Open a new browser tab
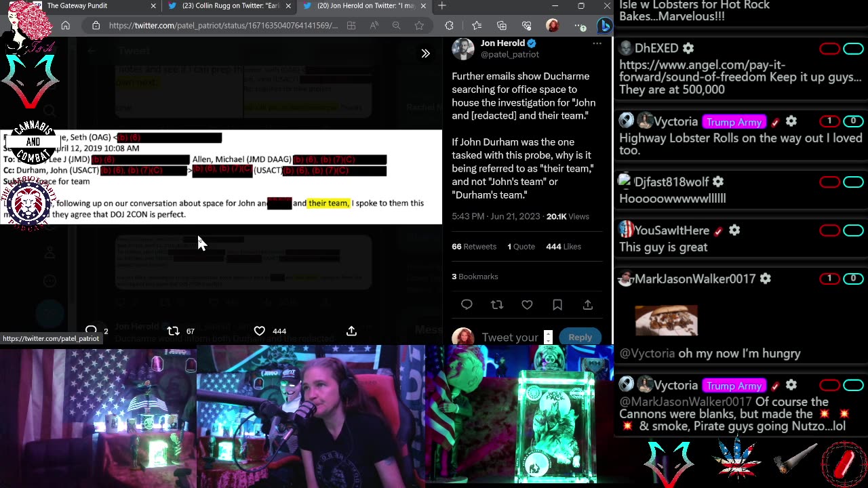The height and width of the screenshot is (488, 868). tap(441, 6)
